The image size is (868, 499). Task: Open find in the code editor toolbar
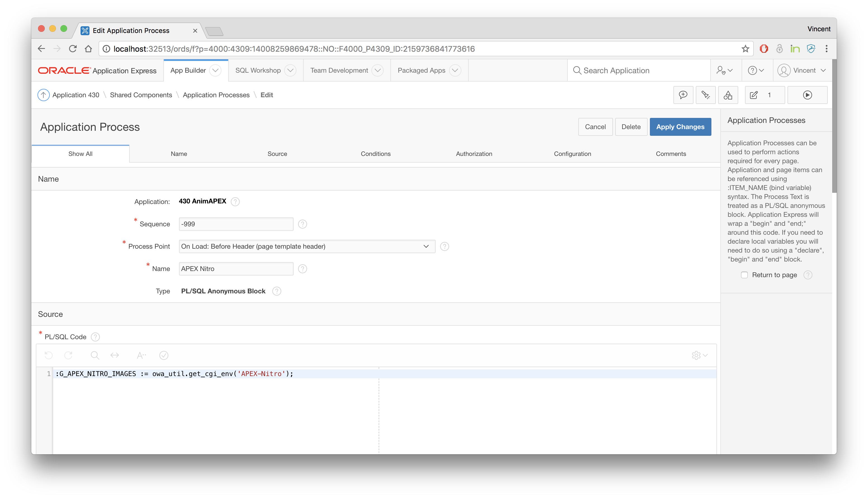click(95, 355)
